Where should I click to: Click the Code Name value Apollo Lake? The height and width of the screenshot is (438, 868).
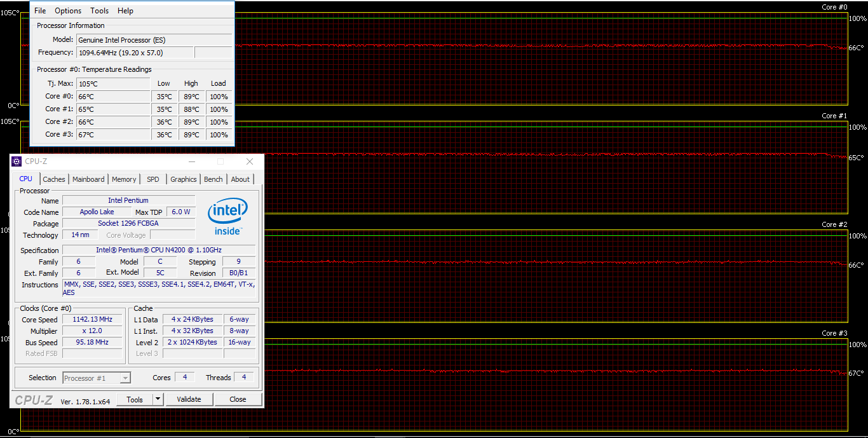click(97, 212)
